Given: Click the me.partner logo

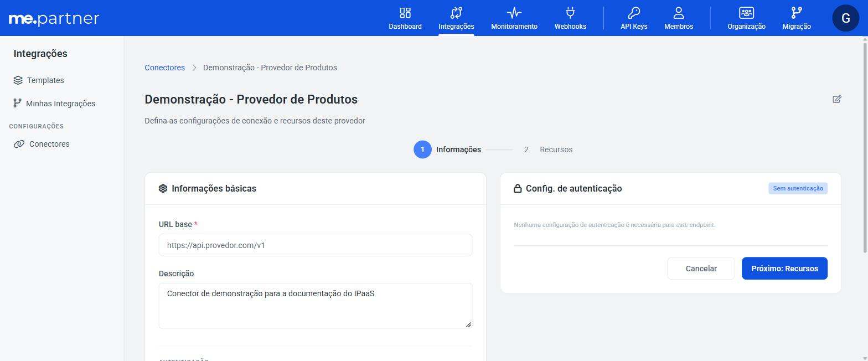Looking at the screenshot, I should coord(54,19).
